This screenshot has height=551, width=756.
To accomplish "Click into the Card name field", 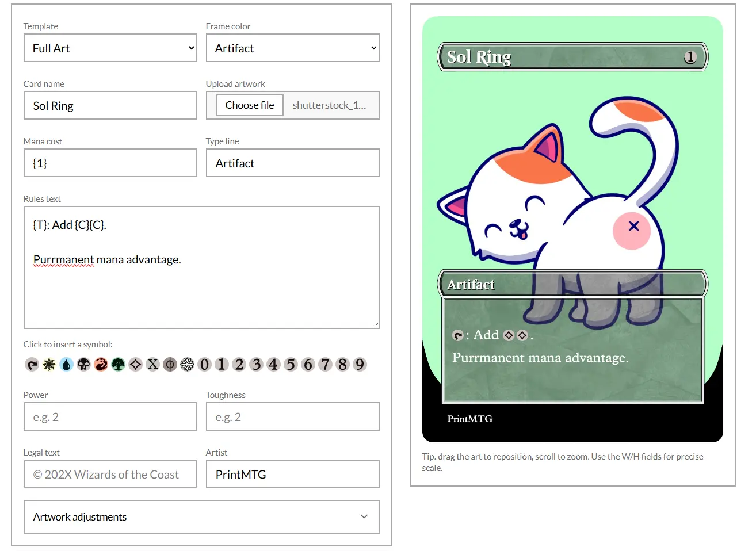I will pos(110,106).
